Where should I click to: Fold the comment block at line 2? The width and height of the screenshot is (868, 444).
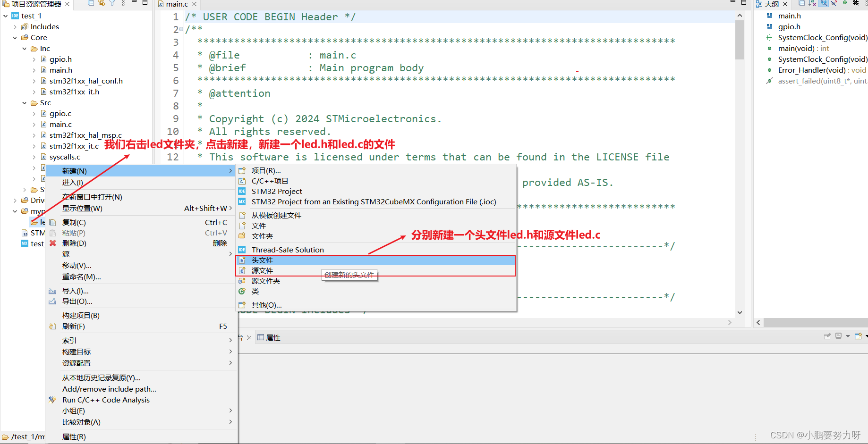click(x=181, y=29)
